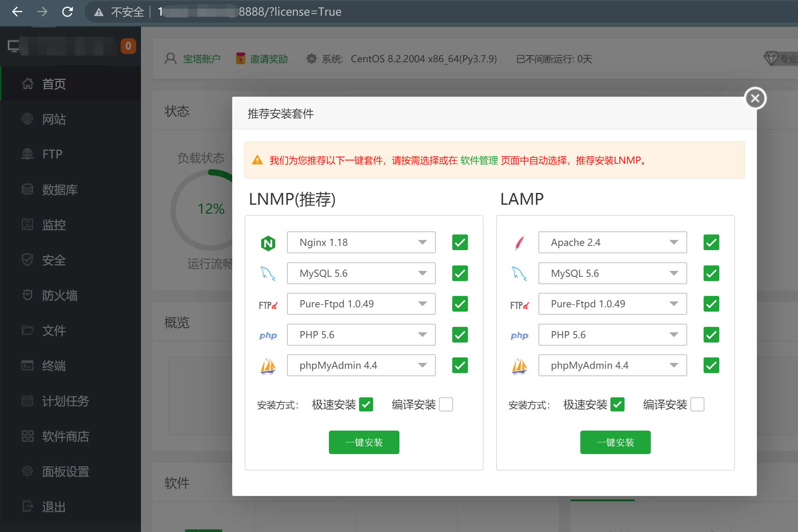Viewport: 798px width, 532px height.
Task: Open LAMP phpMyAdmin 4.4 dropdown
Action: click(613, 365)
